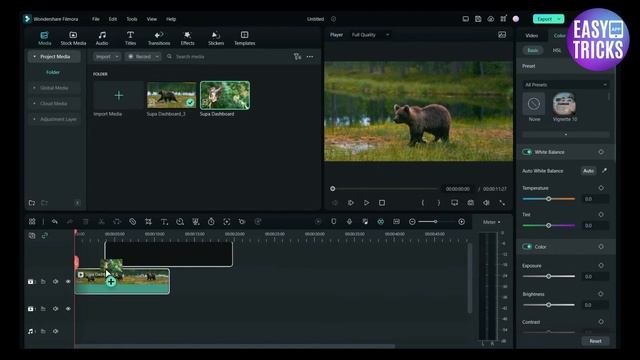This screenshot has height=360, width=640.
Task: Open the Transitions panel
Action: click(159, 38)
